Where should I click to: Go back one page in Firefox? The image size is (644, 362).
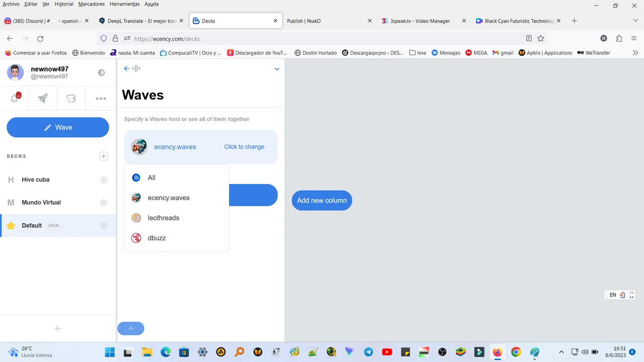tap(10, 39)
